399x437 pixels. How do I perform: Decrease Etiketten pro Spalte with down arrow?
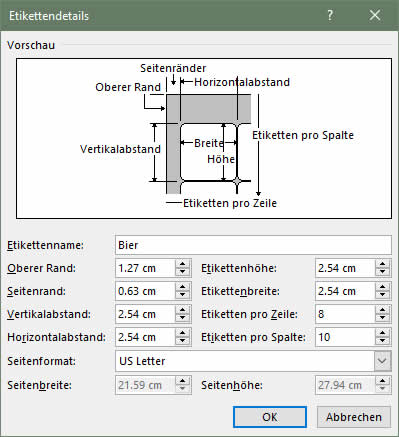pyautogui.click(x=382, y=341)
